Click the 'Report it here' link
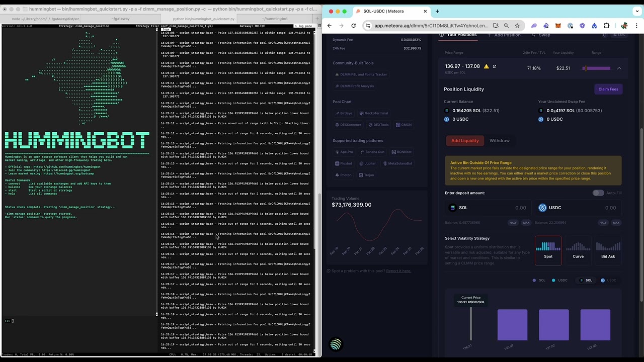Viewport: 644px width, 362px height. coord(398,271)
